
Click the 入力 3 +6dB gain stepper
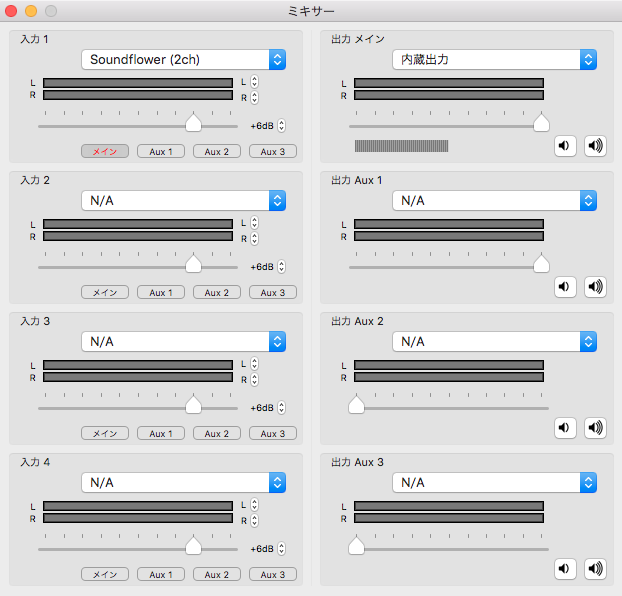point(281,408)
